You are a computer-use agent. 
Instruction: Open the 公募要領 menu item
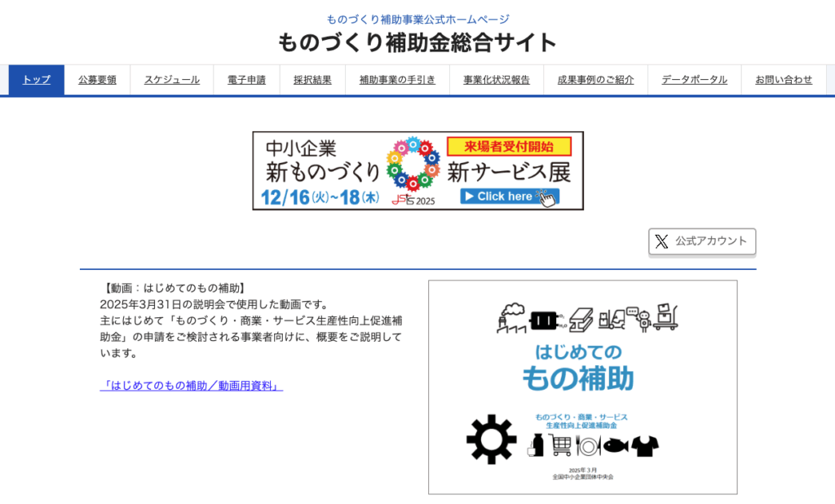click(97, 80)
